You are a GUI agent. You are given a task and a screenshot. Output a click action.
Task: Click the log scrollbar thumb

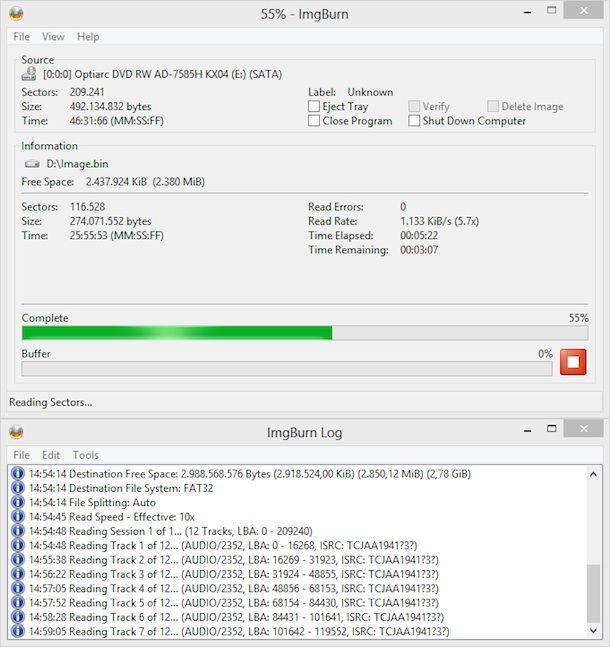tap(593, 593)
